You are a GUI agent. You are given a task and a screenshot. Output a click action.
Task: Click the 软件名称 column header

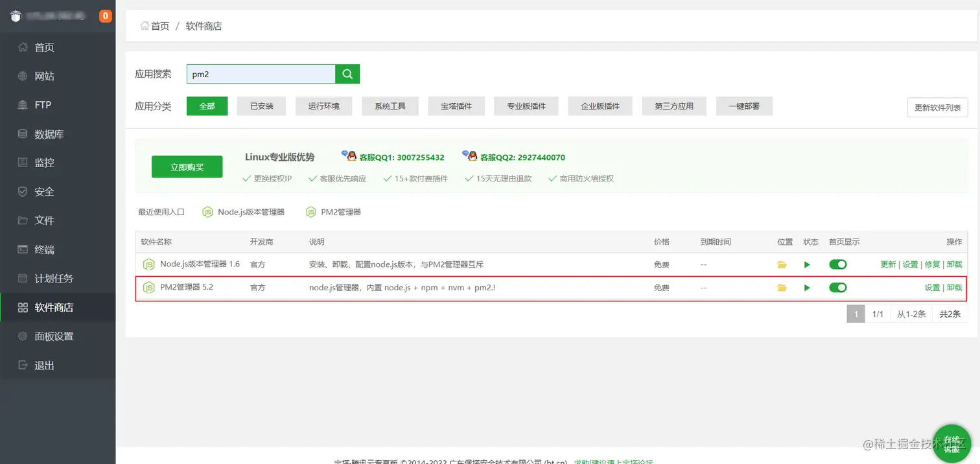pyautogui.click(x=156, y=242)
